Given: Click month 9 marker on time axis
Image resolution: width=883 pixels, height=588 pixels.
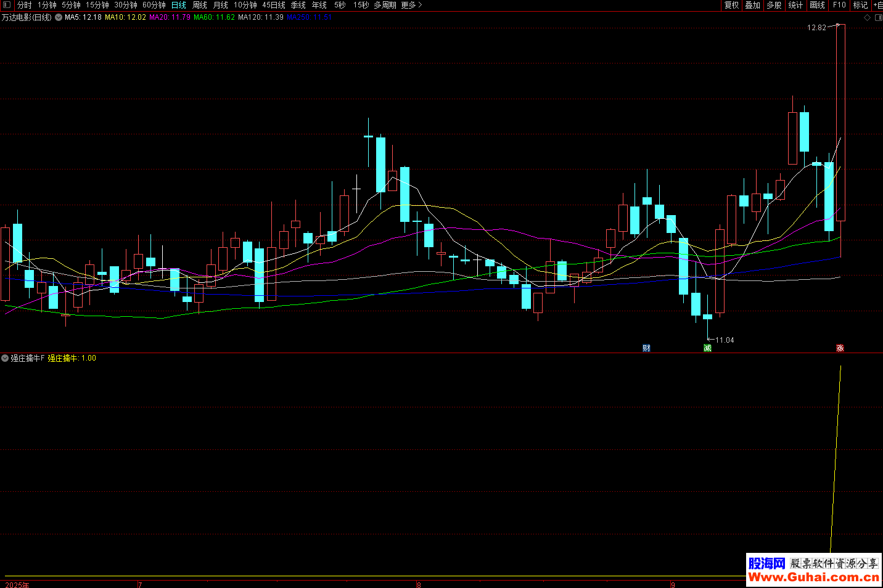Looking at the screenshot, I should tap(673, 584).
